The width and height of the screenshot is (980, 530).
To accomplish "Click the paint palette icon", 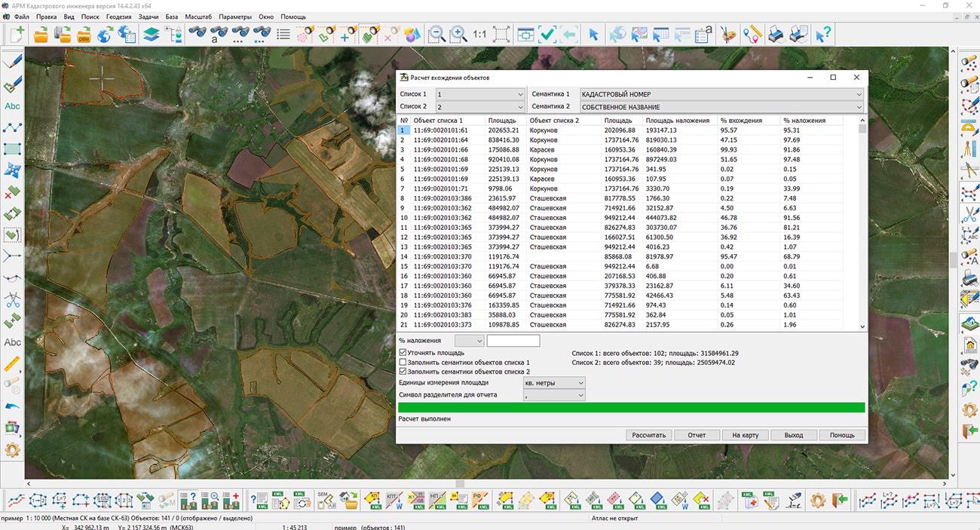I will 727,34.
